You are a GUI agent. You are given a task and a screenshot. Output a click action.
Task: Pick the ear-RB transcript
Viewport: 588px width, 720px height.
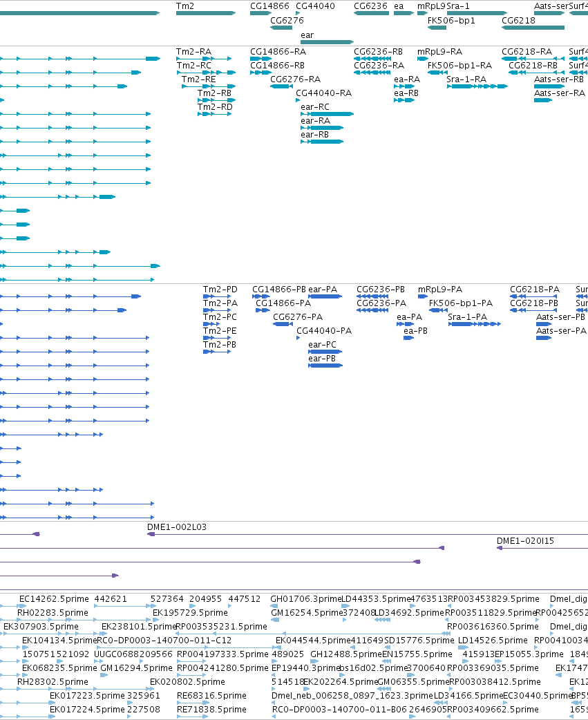point(322,142)
